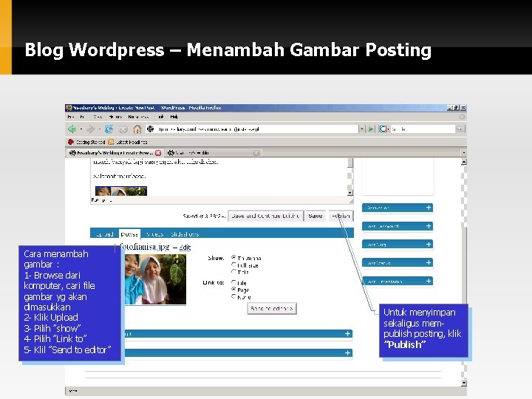Click the Firefox logo in the title bar
The height and width of the screenshot is (399, 532).
point(69,108)
